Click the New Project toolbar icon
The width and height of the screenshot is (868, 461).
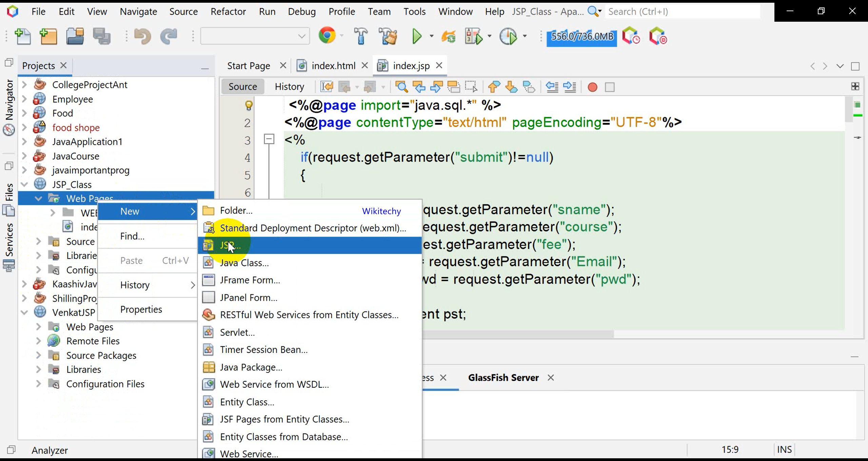point(48,36)
